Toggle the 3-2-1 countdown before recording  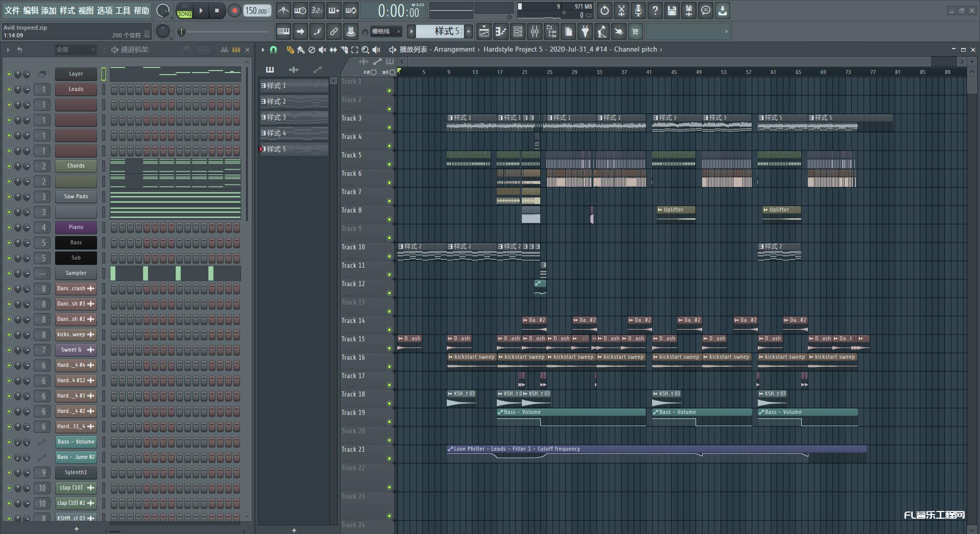pos(317,10)
